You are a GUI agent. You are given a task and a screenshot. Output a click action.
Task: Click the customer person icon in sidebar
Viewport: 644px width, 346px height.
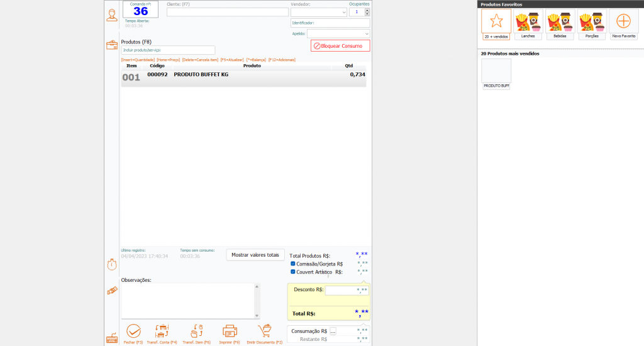tap(112, 15)
